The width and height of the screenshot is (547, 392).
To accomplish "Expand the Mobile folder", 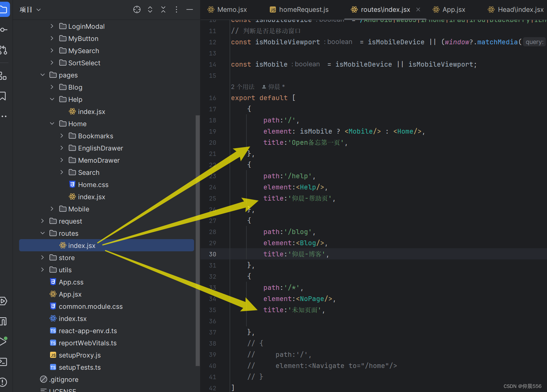I will click(x=52, y=209).
